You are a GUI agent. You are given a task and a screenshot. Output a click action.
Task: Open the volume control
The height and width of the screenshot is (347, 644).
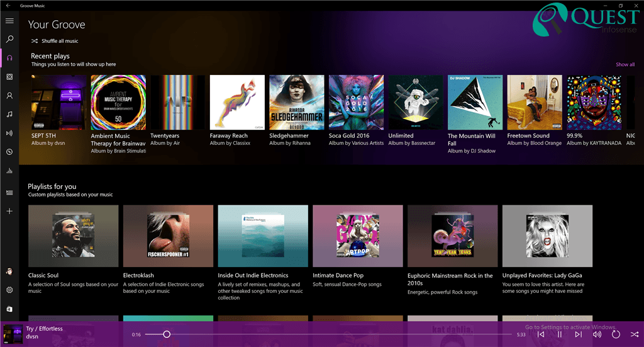point(597,334)
